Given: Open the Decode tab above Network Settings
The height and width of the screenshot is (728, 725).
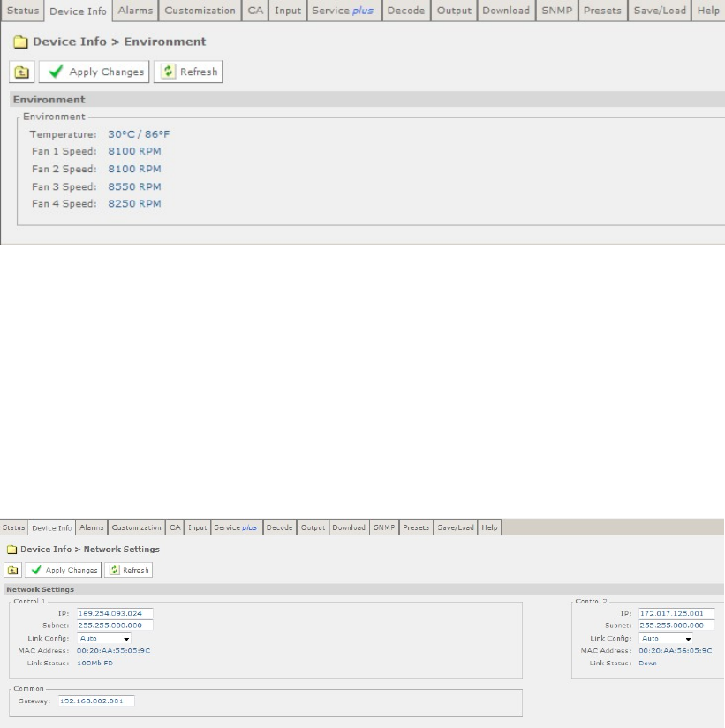Looking at the screenshot, I should [x=280, y=527].
